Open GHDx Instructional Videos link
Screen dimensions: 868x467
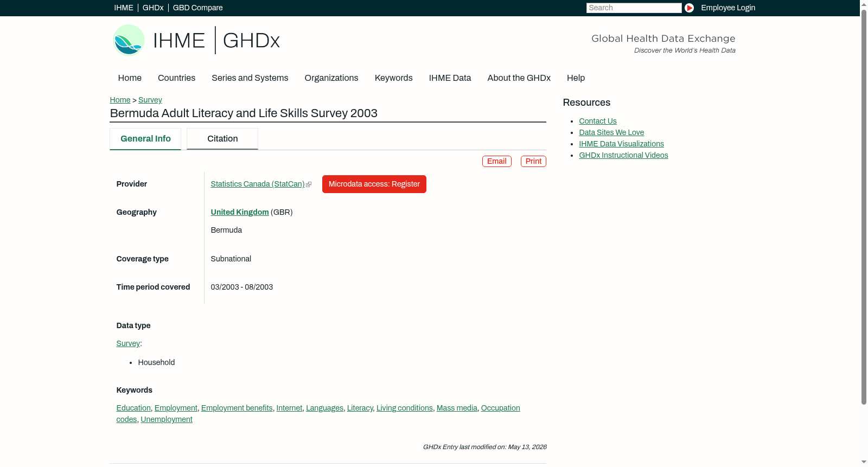tap(623, 156)
